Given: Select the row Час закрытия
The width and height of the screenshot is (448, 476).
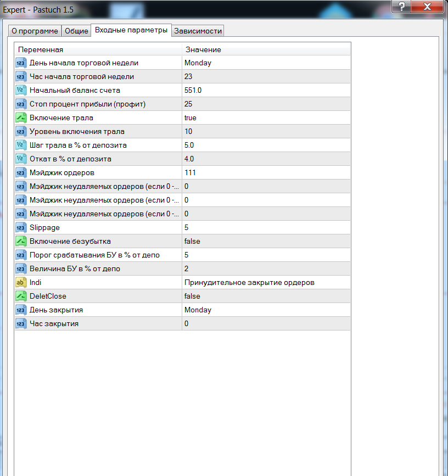Looking at the screenshot, I should (x=182, y=323).
